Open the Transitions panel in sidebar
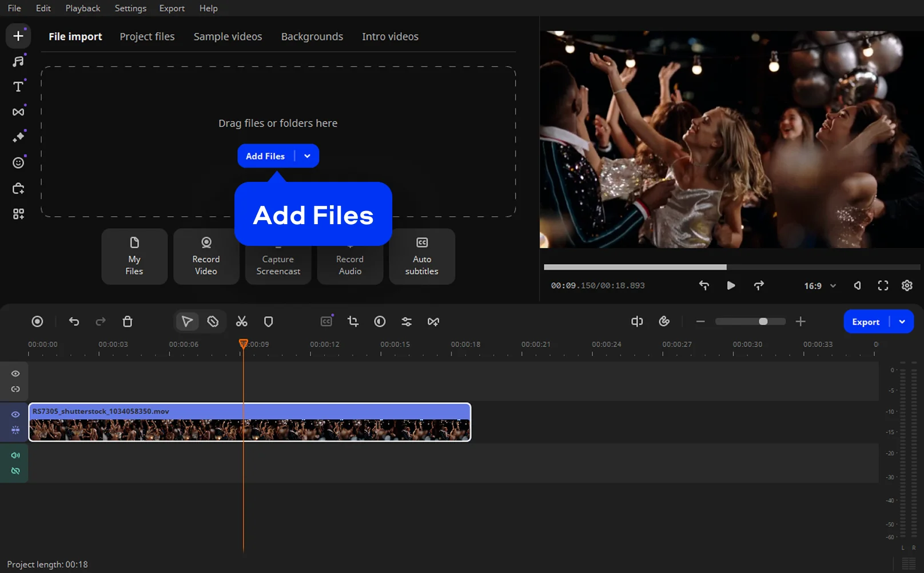Screen dimensions: 924x573 (18, 112)
